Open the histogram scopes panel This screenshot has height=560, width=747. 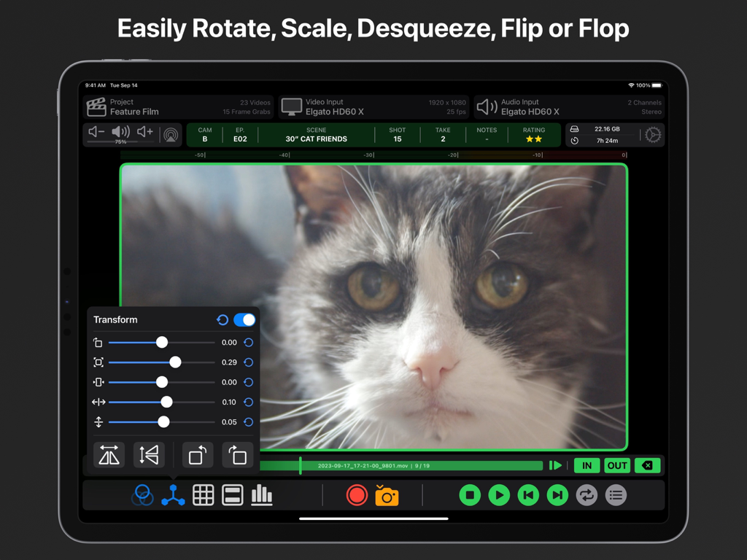(262, 495)
